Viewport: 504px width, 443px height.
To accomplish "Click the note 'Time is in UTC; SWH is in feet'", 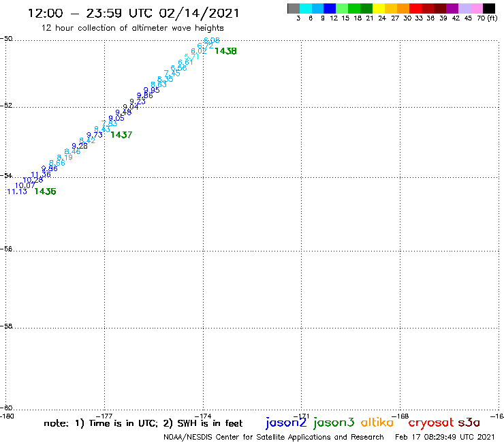I will pos(143,423).
